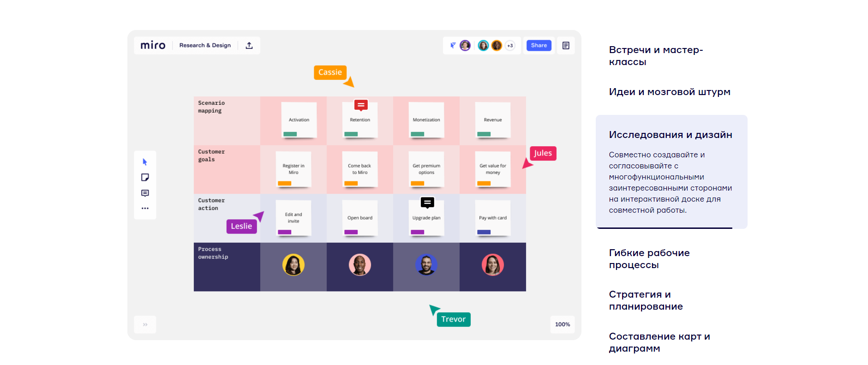The height and width of the screenshot is (365, 868).
Task: Open black comment bubble on Upgrade plan
Action: (x=427, y=203)
